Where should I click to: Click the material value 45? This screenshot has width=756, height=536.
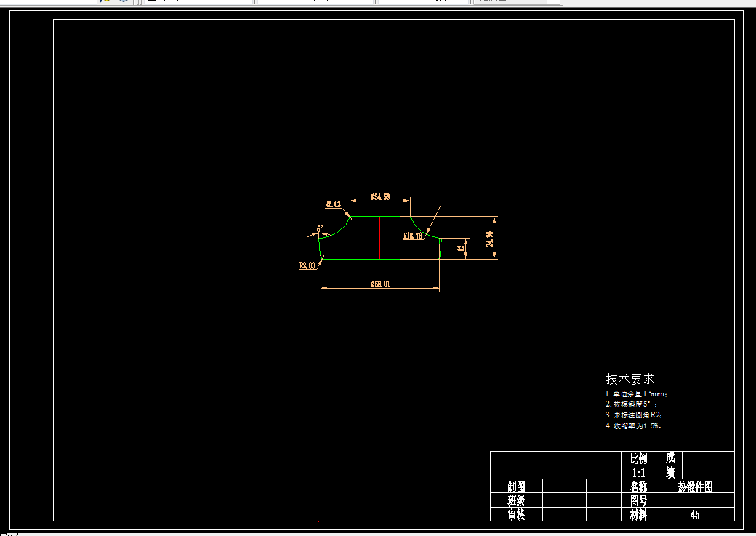[695, 515]
